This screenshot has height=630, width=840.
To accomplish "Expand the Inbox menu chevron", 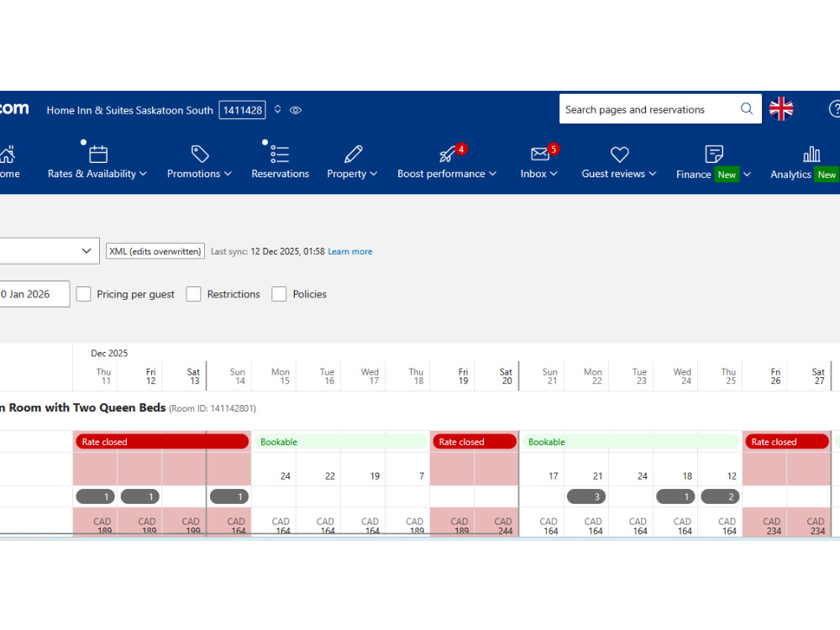I will [554, 174].
